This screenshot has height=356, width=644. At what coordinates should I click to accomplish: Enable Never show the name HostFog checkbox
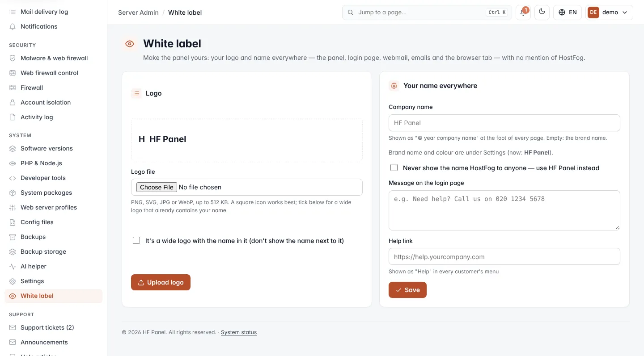tap(394, 168)
